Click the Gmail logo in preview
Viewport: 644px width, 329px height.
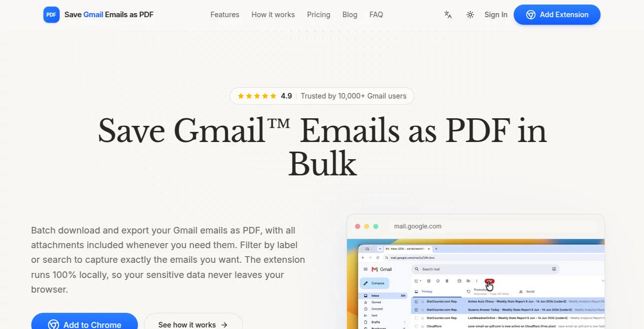(382, 269)
